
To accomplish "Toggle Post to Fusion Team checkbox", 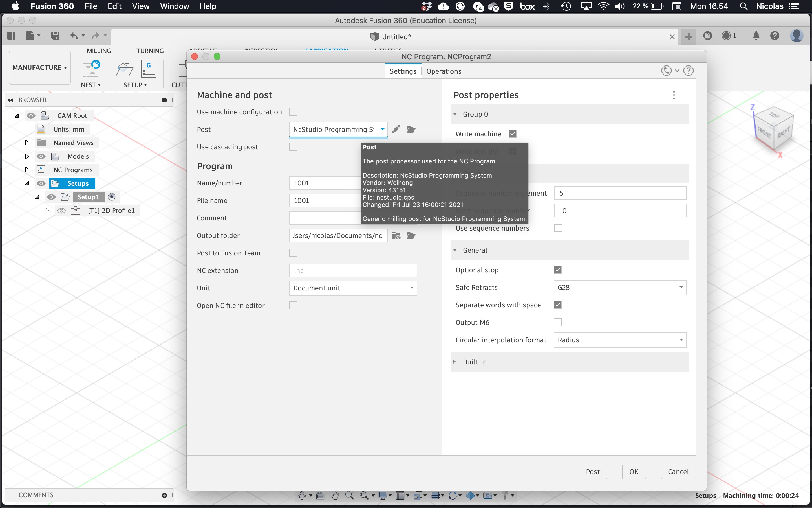I will [293, 253].
